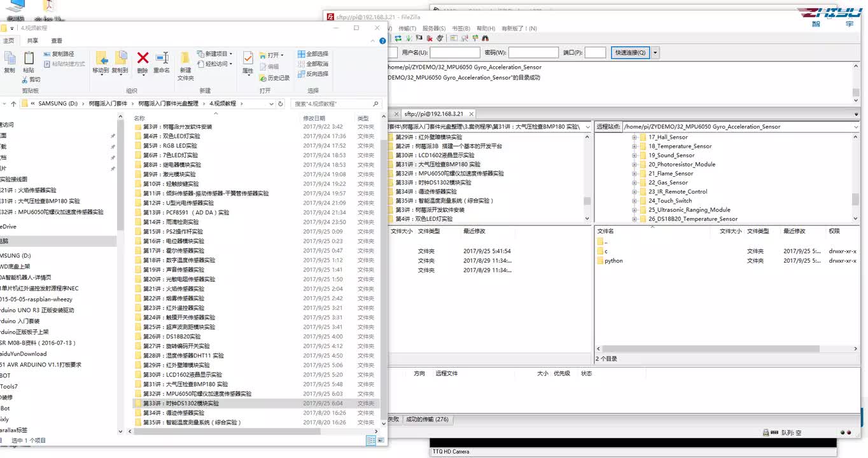Click the 粘贴 (paste) icon in Explorer ribbon
Viewport: 868px width, 458px height.
tap(29, 59)
